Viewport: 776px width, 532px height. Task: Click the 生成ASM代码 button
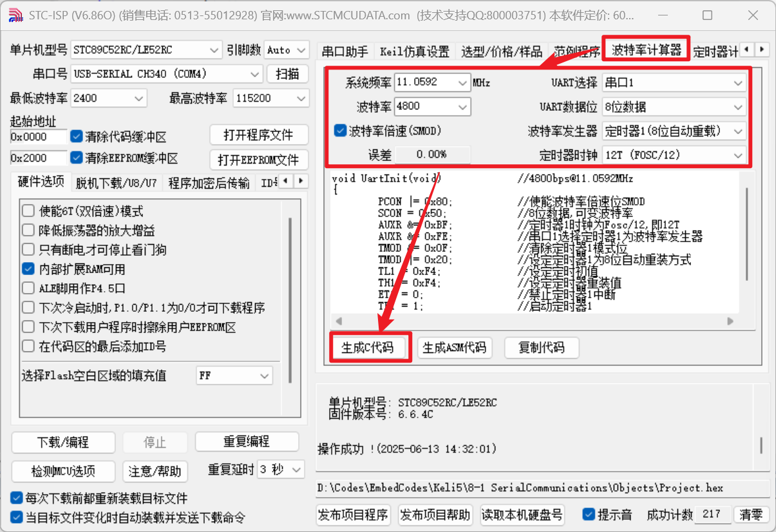pos(454,348)
